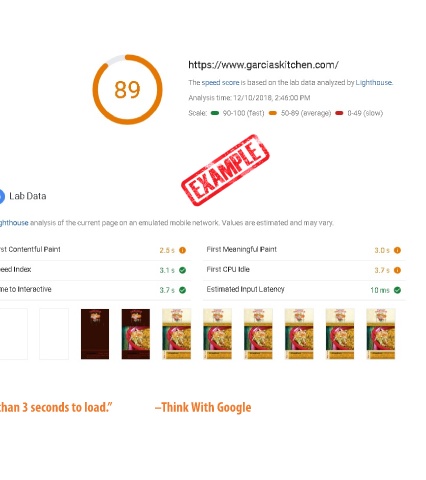Click the orange info icon beside First Contentful Paint
This screenshot has height=480, width=426.
point(182,250)
